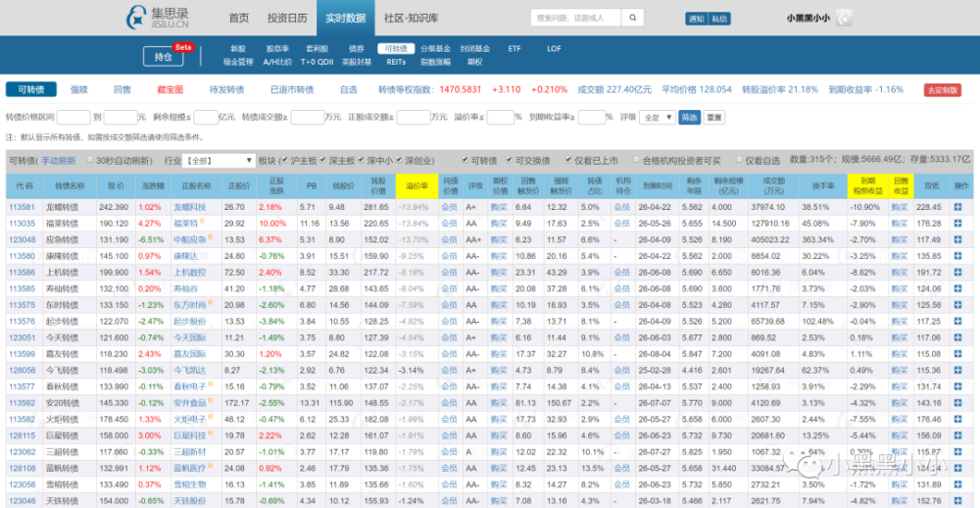The height and width of the screenshot is (508, 980).
Task: Click plus icon in 嘉友转债 row
Action: click(957, 353)
